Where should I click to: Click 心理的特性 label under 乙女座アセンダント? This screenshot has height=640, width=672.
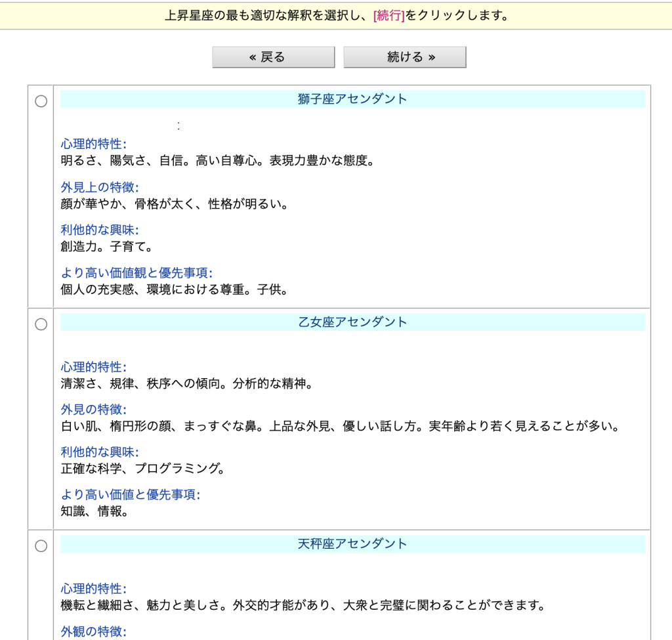pyautogui.click(x=94, y=367)
